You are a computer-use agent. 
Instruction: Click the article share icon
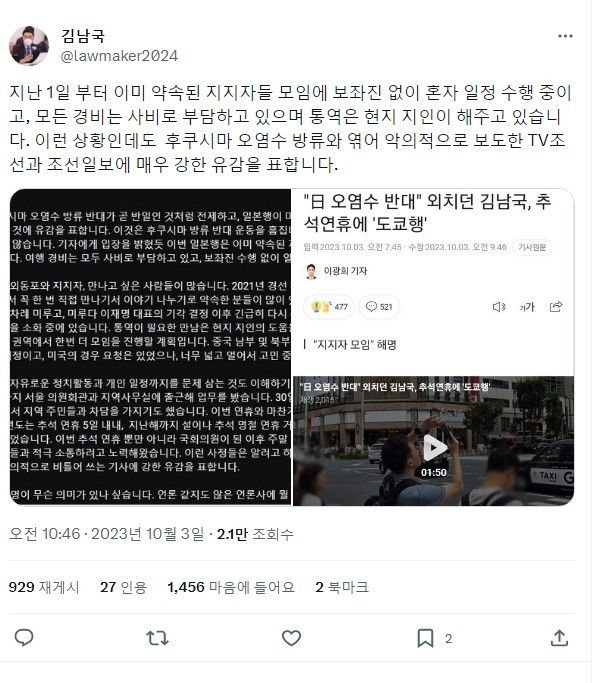click(556, 307)
